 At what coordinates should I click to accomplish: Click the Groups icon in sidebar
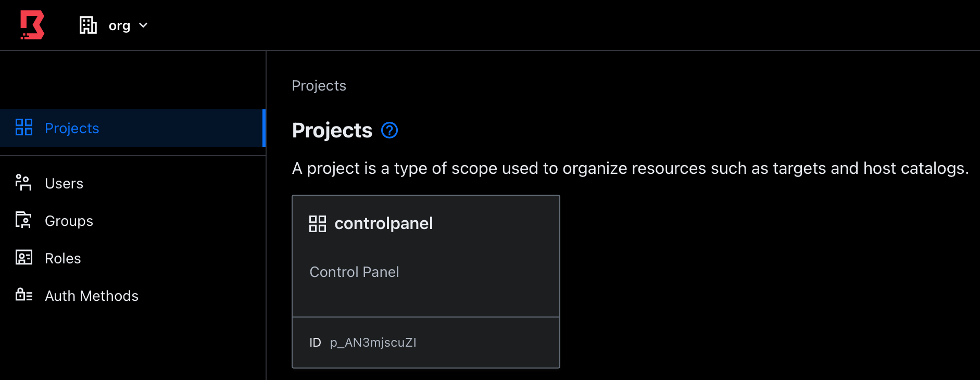(x=23, y=220)
